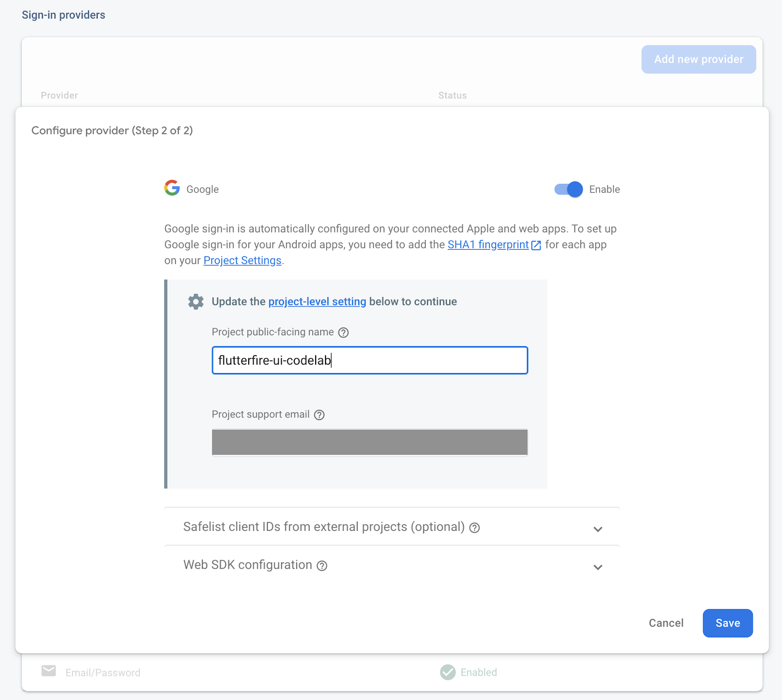Expand Safelist client IDs section chevron

(597, 529)
